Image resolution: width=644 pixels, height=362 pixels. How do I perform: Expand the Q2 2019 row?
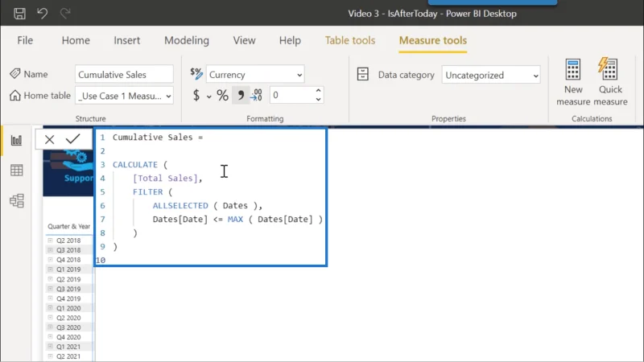coord(50,279)
